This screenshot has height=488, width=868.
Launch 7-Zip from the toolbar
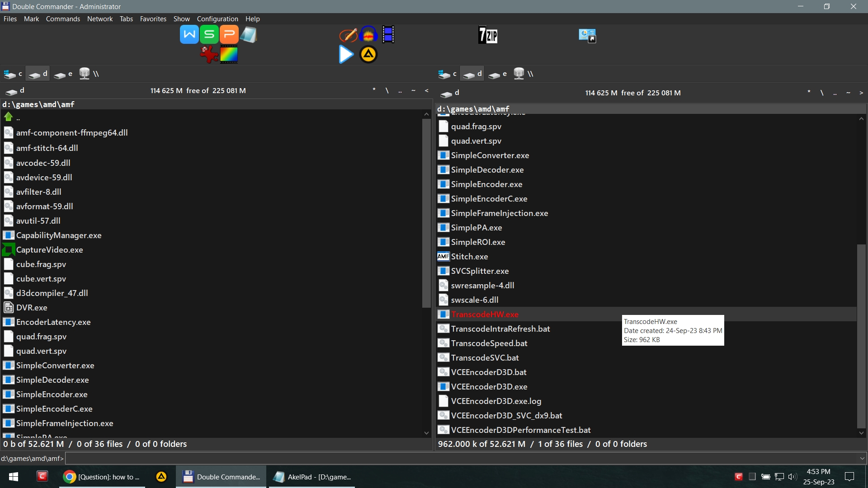(x=488, y=35)
